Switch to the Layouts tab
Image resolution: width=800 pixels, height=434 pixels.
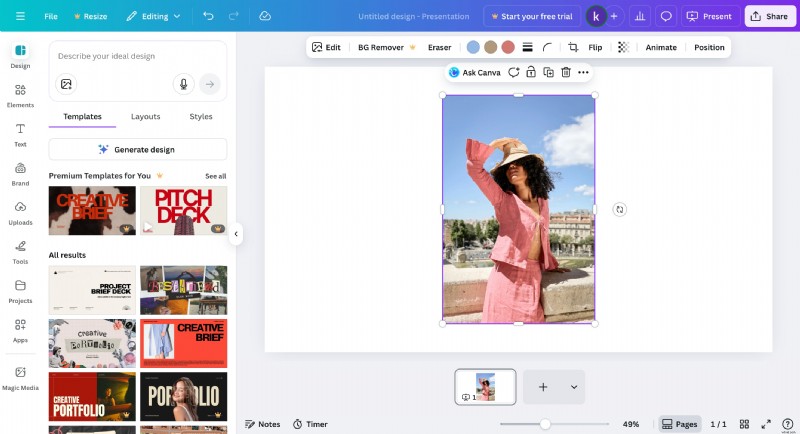(145, 116)
